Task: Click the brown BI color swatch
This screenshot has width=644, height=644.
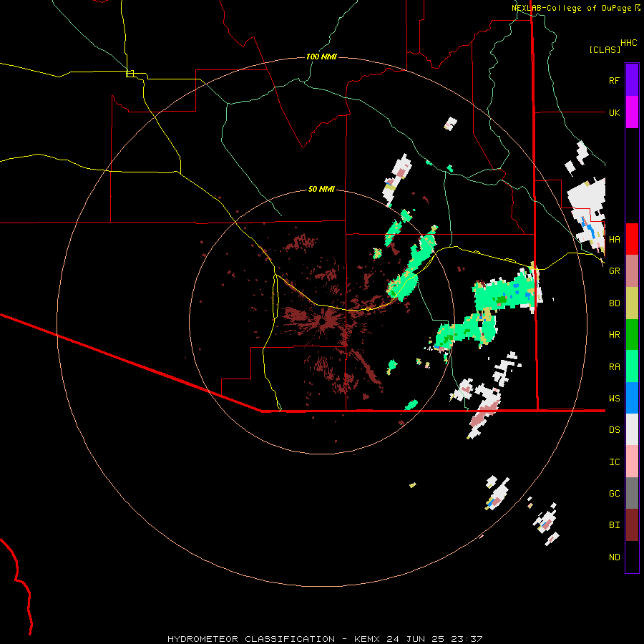Action: pyautogui.click(x=632, y=525)
